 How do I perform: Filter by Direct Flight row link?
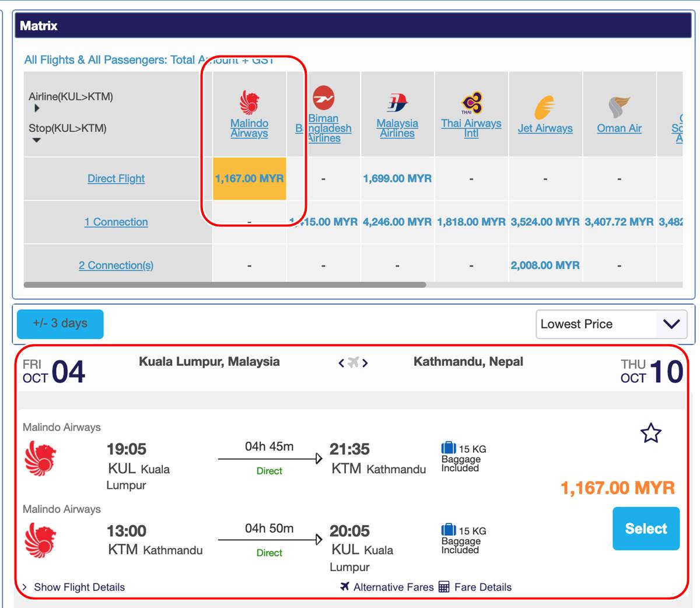click(116, 179)
